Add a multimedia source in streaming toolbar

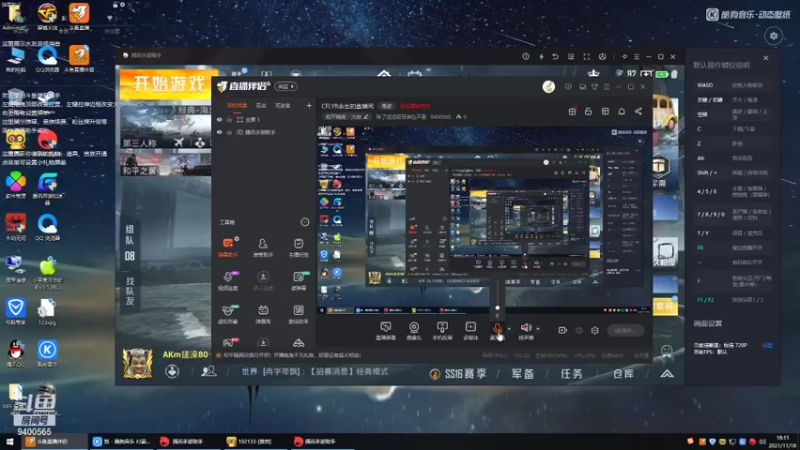(470, 330)
